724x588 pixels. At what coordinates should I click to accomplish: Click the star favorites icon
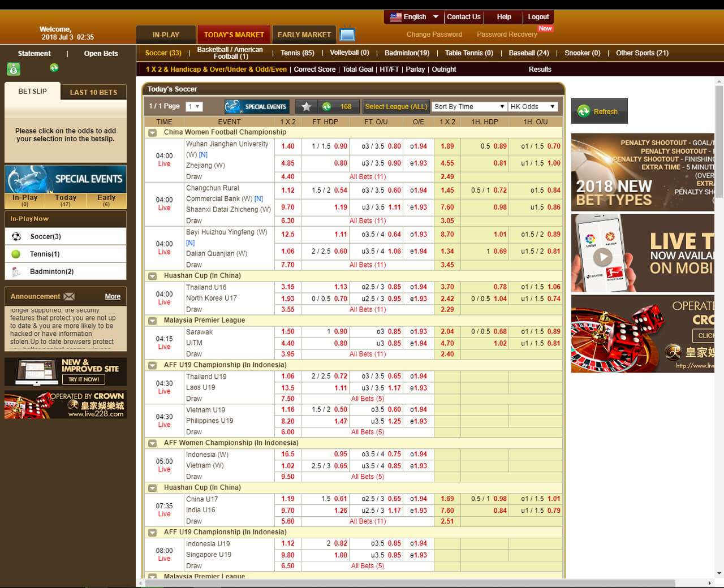coord(306,106)
